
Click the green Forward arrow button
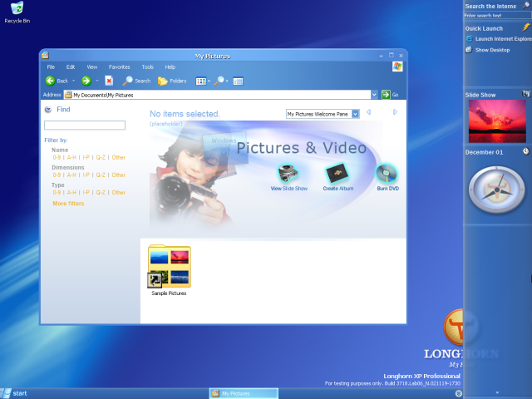[86, 81]
